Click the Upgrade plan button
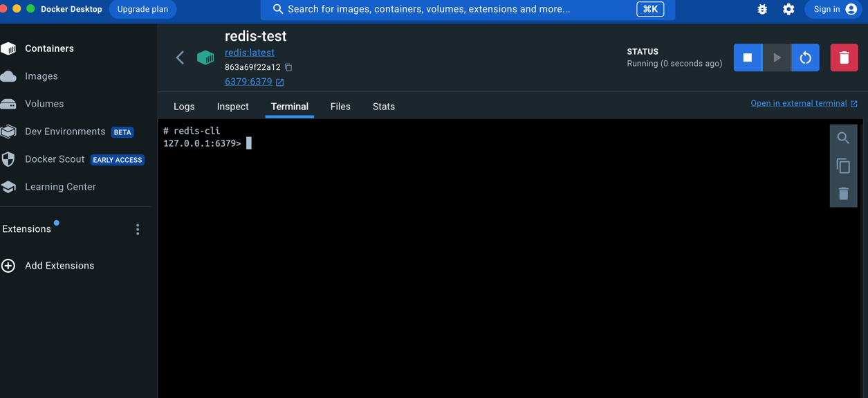Image resolution: width=868 pixels, height=398 pixels. [142, 9]
